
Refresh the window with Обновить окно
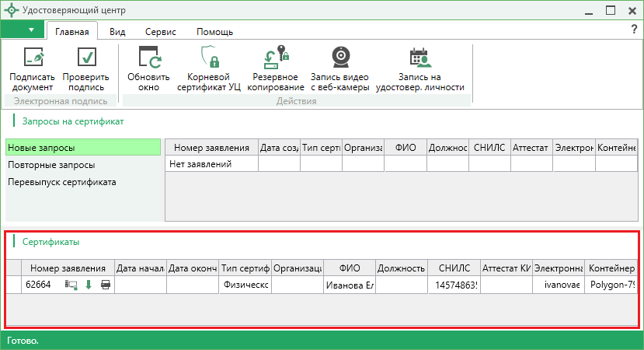[148, 58]
